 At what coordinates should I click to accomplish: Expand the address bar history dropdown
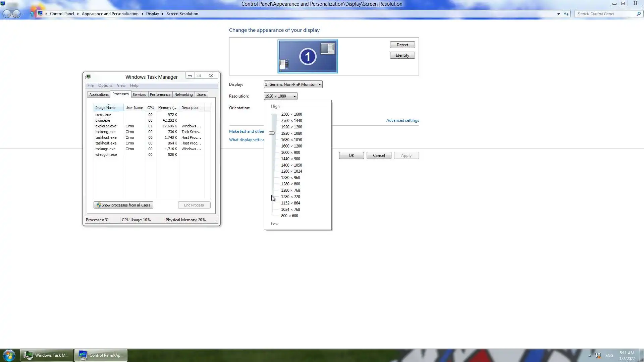click(x=558, y=14)
